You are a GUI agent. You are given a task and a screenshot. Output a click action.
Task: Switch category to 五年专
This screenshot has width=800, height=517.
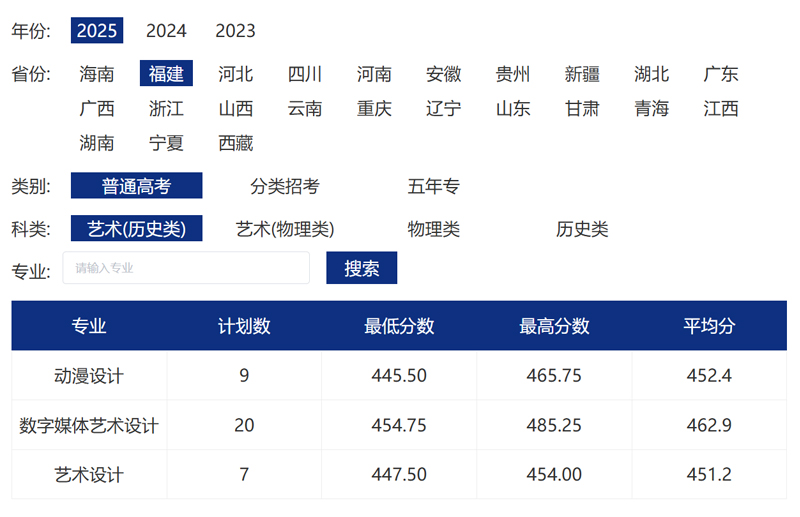(433, 186)
